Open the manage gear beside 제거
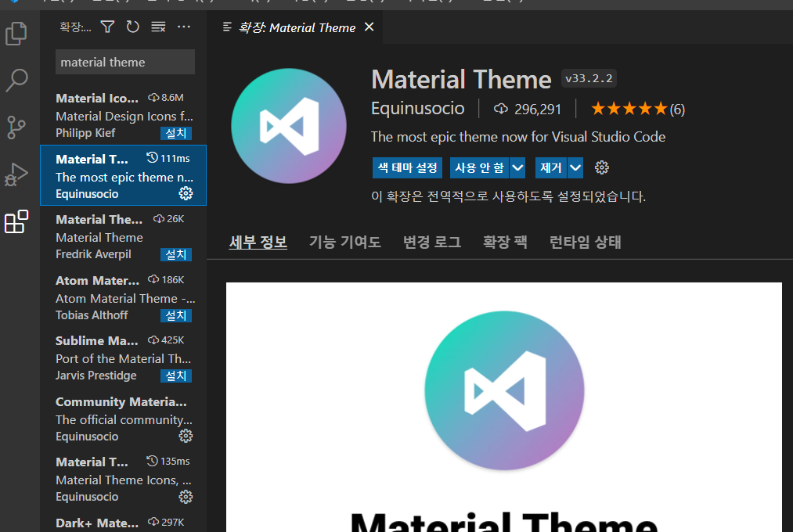The height and width of the screenshot is (532, 793). click(x=601, y=167)
